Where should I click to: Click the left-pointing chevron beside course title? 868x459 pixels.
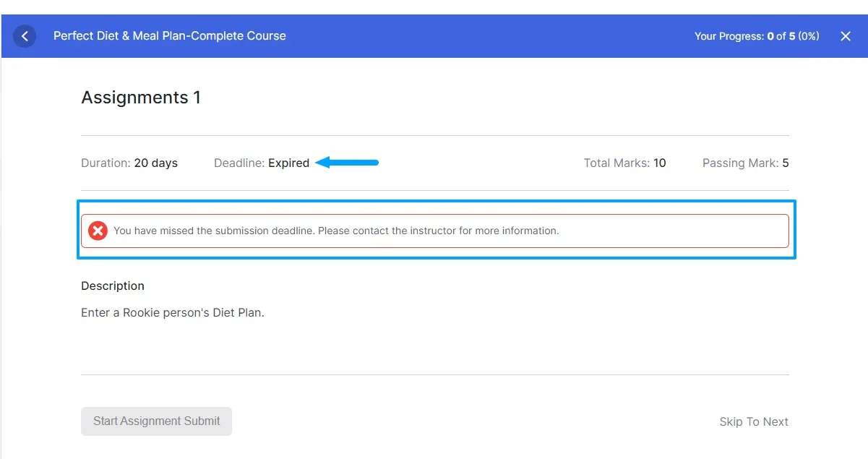point(24,36)
